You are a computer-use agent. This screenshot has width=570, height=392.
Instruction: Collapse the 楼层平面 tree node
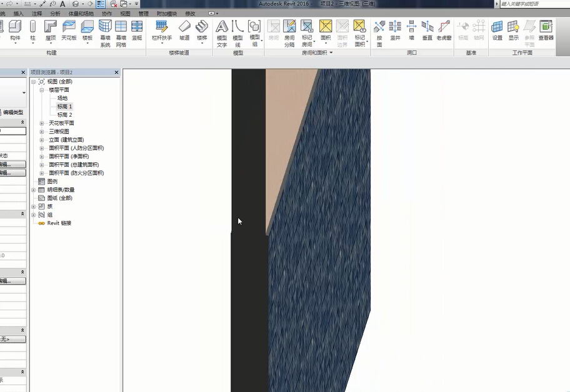point(42,90)
